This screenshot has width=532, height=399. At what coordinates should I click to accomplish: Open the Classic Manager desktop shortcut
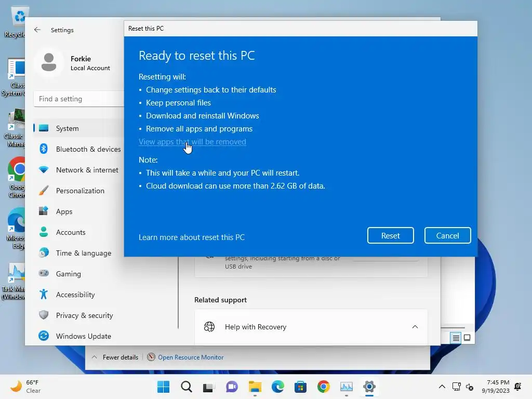[15, 128]
